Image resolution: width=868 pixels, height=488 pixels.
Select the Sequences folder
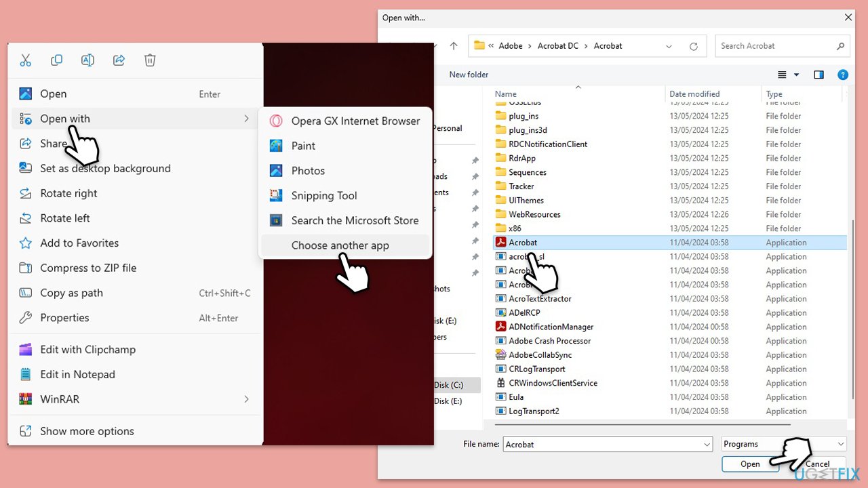[x=528, y=172]
